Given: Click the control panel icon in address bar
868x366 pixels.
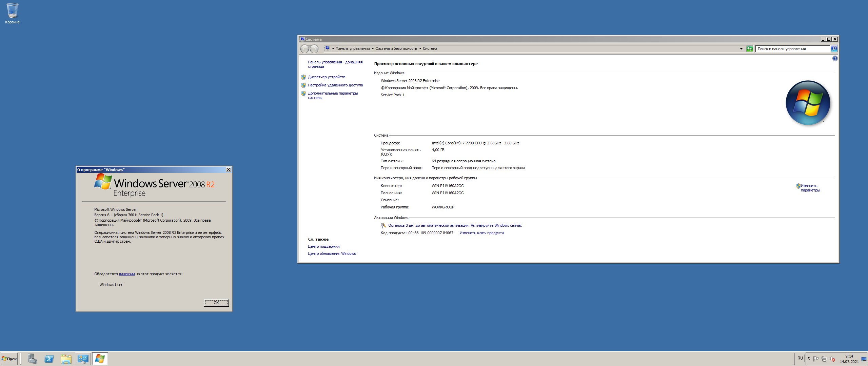Looking at the screenshot, I should [x=327, y=48].
